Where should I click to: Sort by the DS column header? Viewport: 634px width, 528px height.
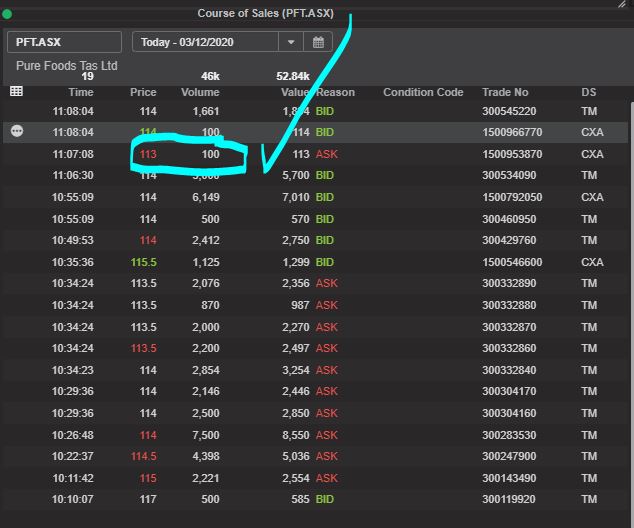pyautogui.click(x=588, y=92)
